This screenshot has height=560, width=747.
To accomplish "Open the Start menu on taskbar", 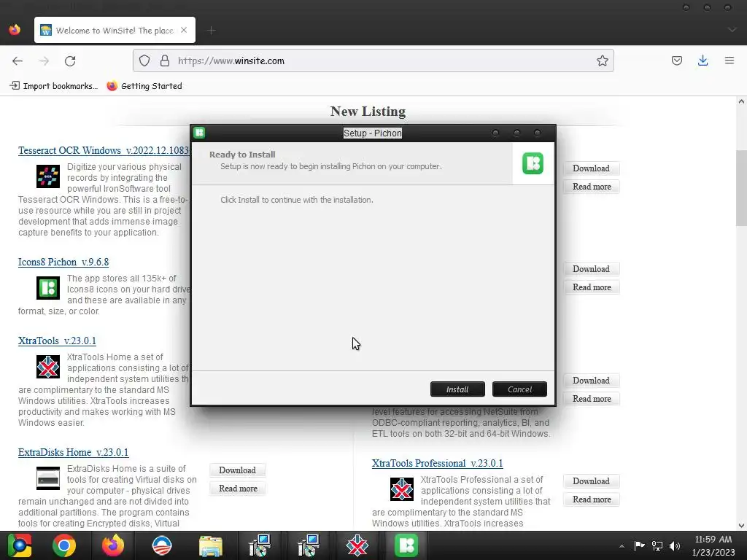I will tap(19, 545).
